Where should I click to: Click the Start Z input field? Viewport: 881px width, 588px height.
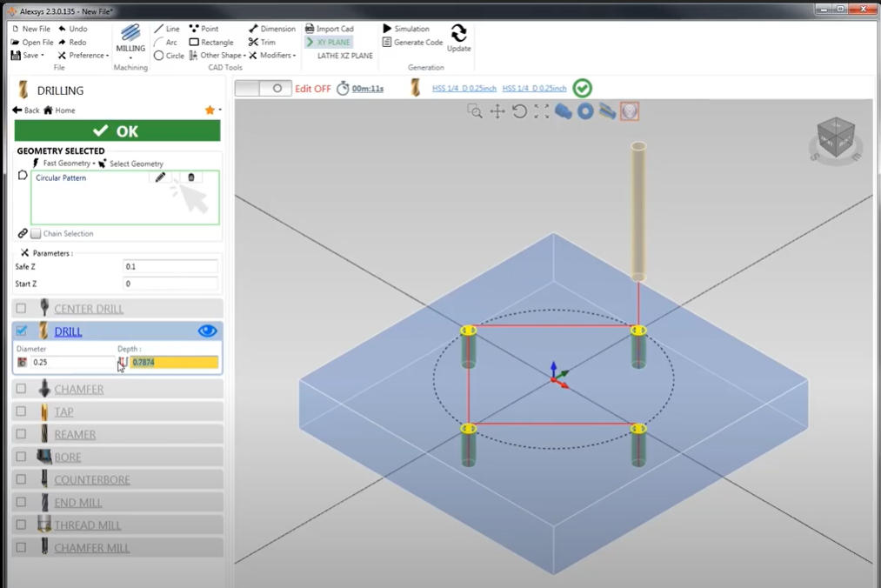[x=170, y=284]
